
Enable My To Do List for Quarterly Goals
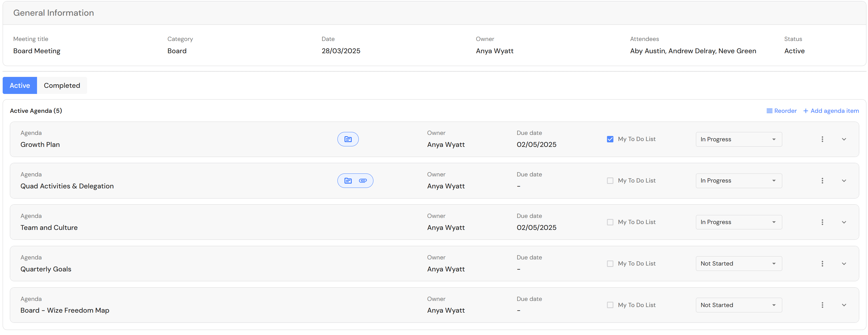pos(610,264)
